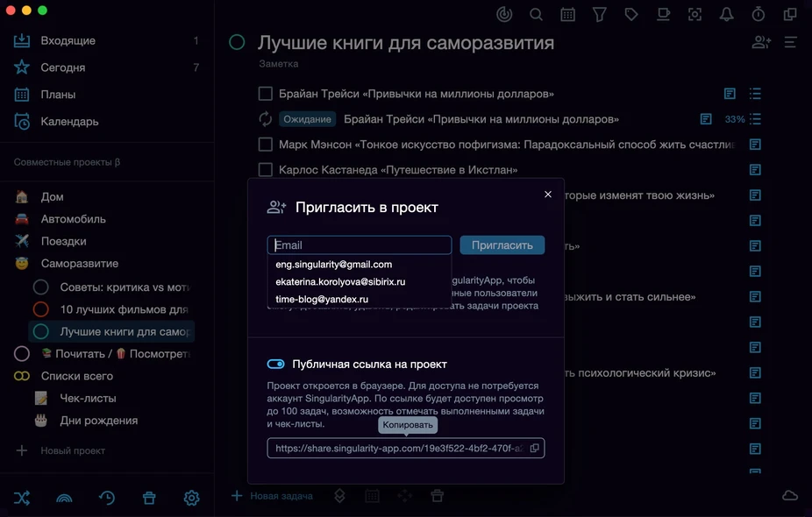The height and width of the screenshot is (517, 812).
Task: Open the search magnifier in top toolbar
Action: [536, 15]
